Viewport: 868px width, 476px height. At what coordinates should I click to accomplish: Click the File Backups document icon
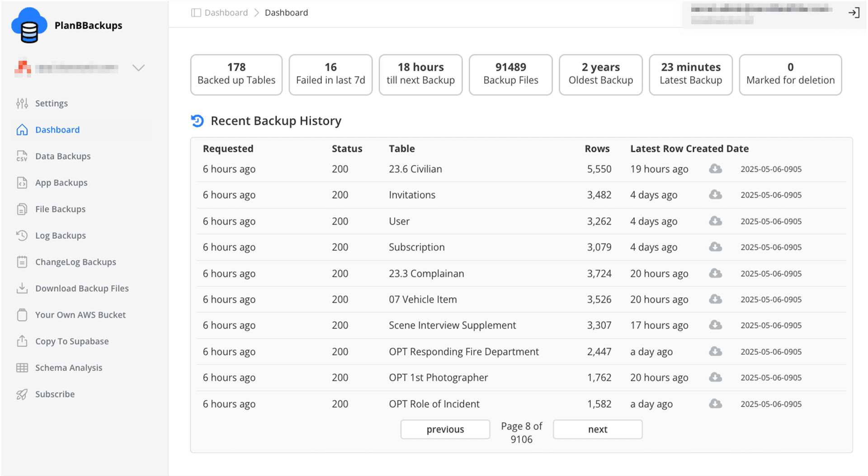coord(22,209)
